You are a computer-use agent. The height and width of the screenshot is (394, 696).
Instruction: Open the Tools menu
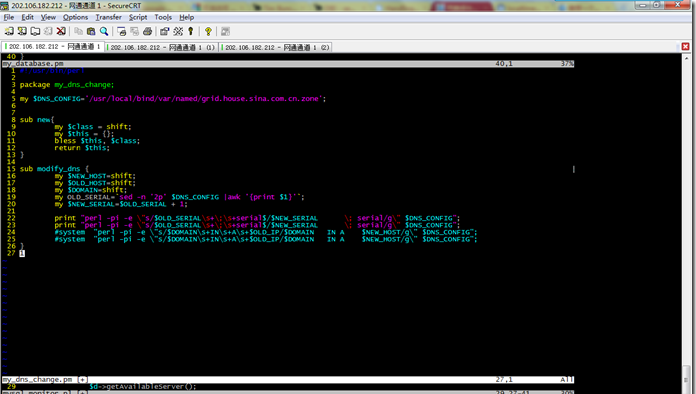(x=163, y=17)
